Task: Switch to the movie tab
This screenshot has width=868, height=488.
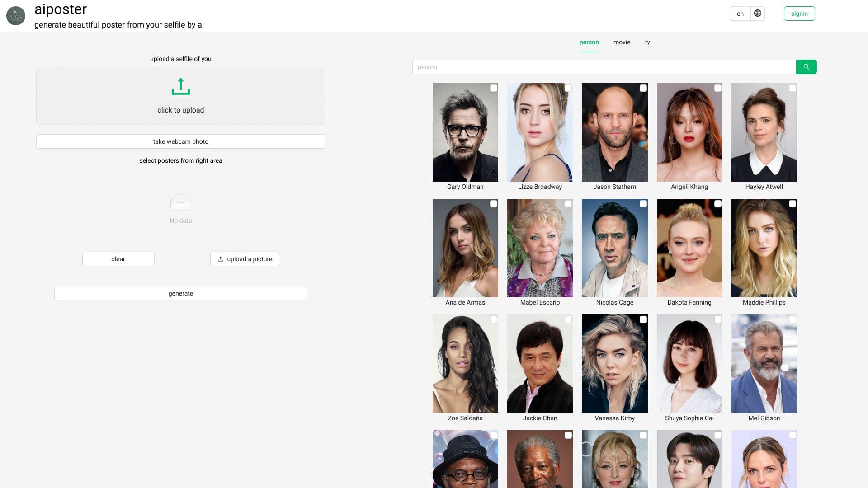Action: [x=622, y=42]
